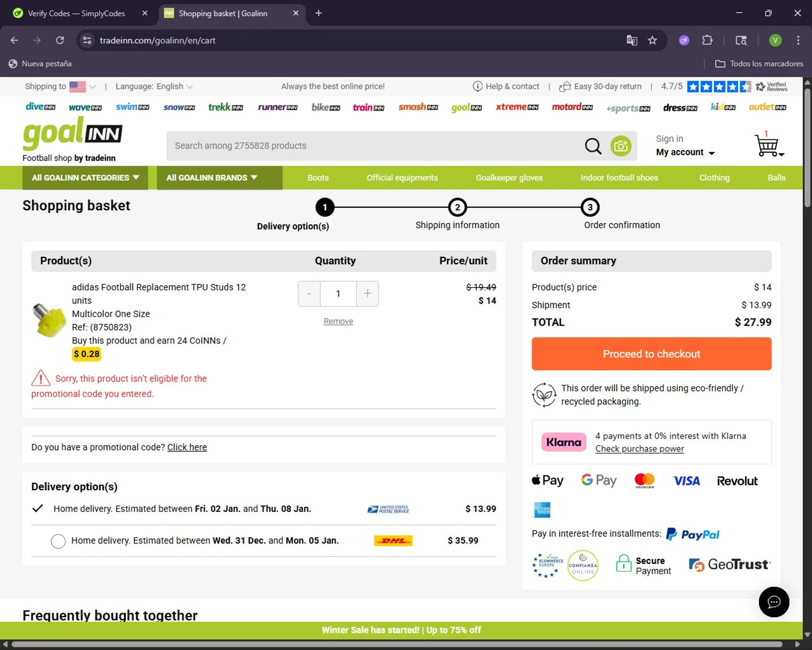Expand the Shipping to country dropdown
This screenshot has height=650, width=812.
60,86
